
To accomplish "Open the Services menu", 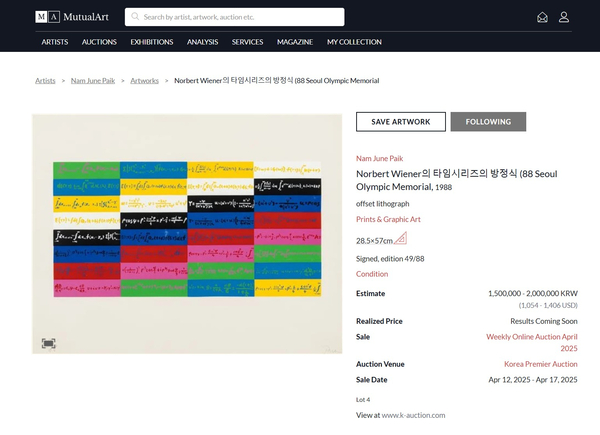I will click(247, 42).
